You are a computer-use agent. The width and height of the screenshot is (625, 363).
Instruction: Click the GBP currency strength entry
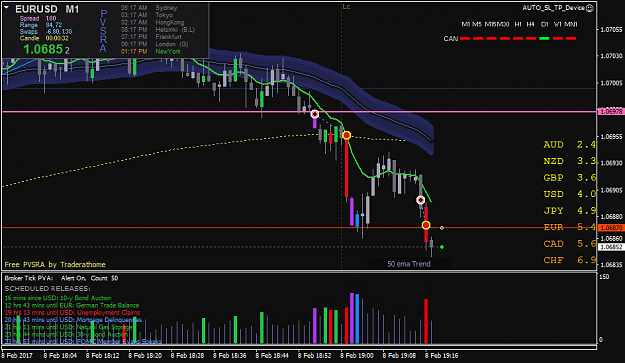click(570, 178)
